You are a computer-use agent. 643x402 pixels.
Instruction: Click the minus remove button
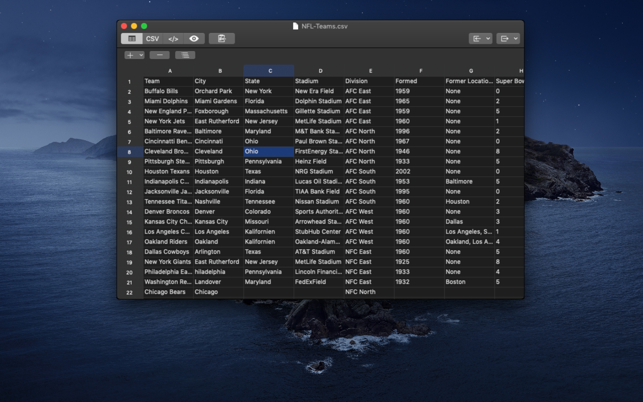click(160, 55)
